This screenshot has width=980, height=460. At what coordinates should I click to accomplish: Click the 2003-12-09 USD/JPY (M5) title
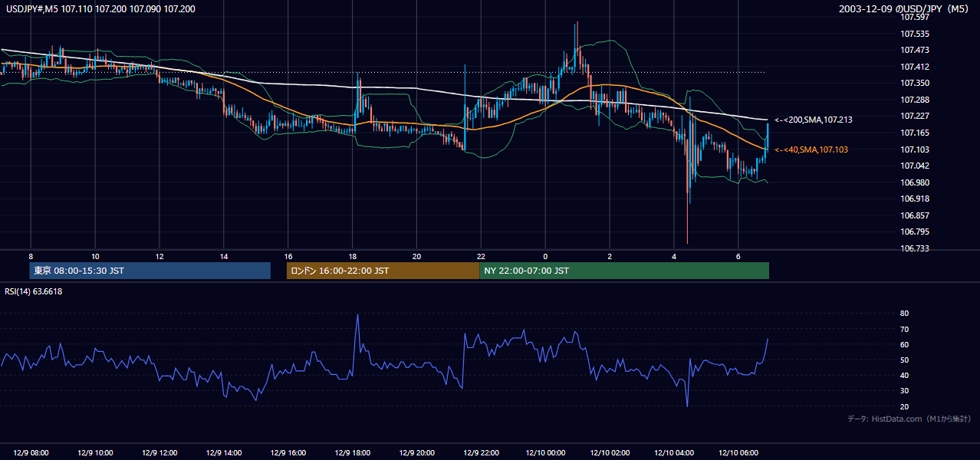point(906,8)
